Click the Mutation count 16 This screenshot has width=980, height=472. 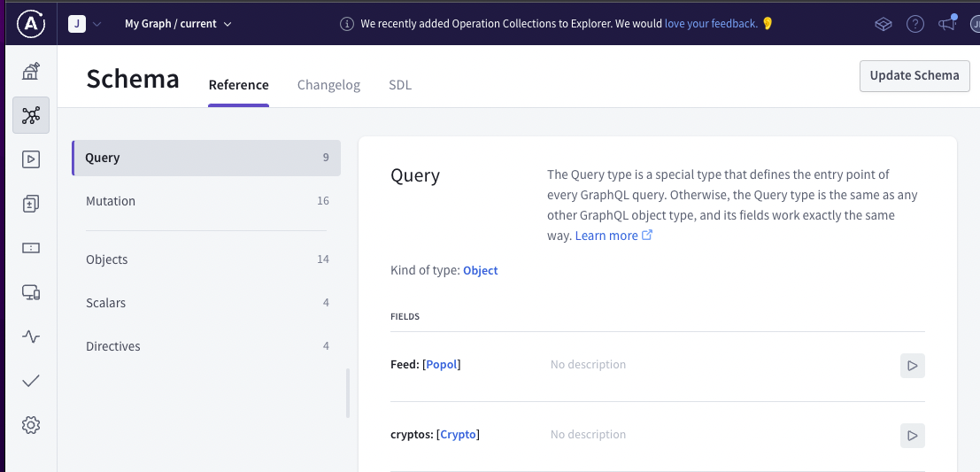click(x=323, y=201)
